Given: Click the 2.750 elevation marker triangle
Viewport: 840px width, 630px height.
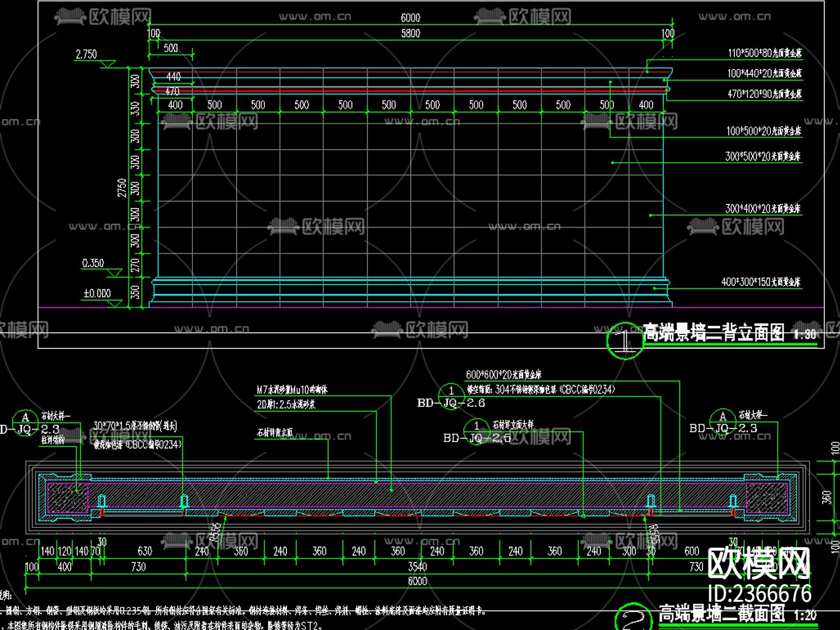Looking at the screenshot, I should point(108,63).
